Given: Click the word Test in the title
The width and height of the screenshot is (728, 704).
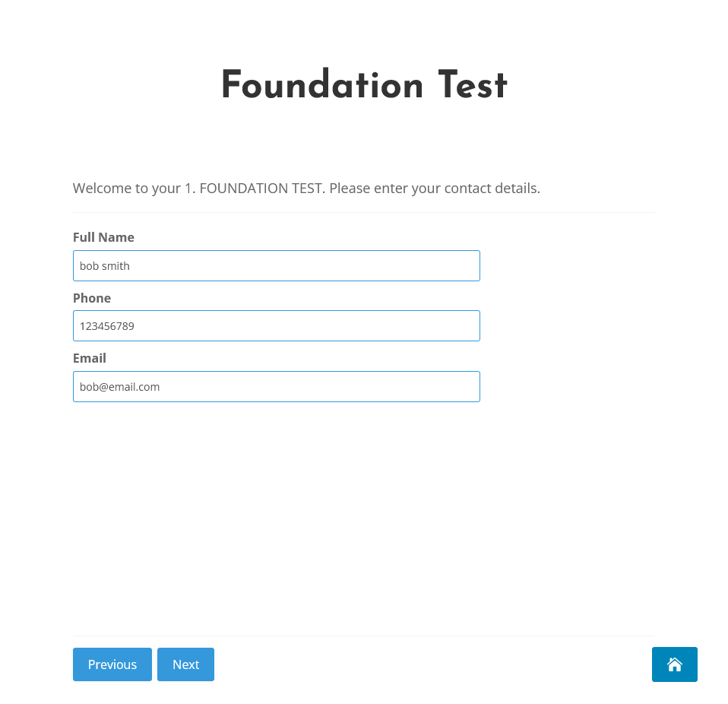Looking at the screenshot, I should 473,84.
